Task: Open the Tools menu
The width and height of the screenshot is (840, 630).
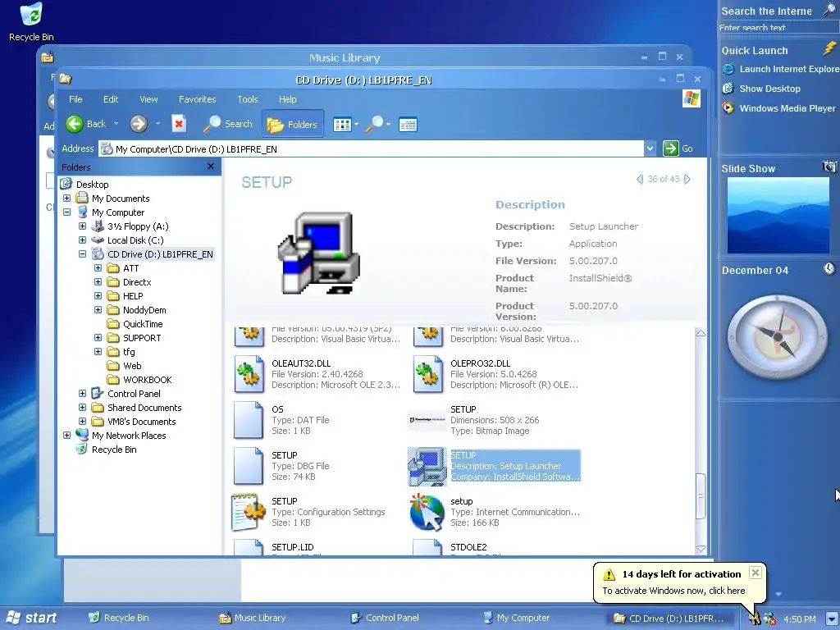Action: (x=248, y=99)
